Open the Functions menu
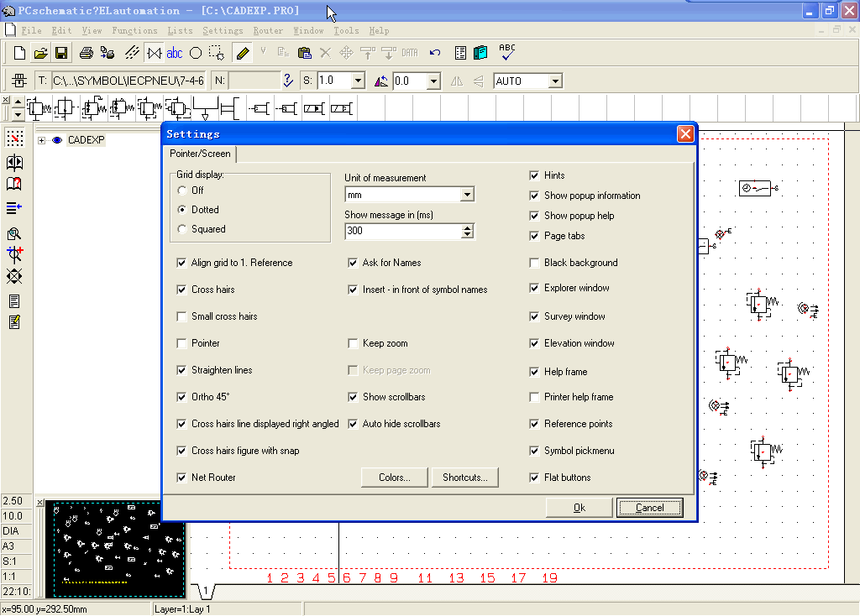Image resolution: width=860 pixels, height=616 pixels. (134, 31)
